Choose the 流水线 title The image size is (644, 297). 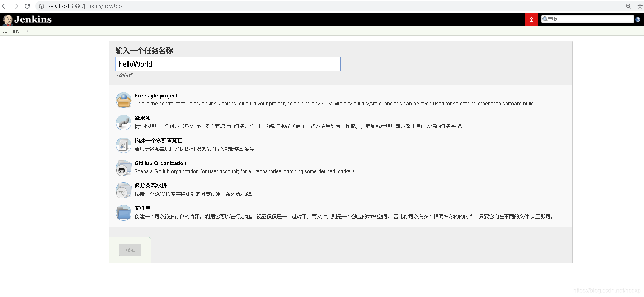[142, 118]
